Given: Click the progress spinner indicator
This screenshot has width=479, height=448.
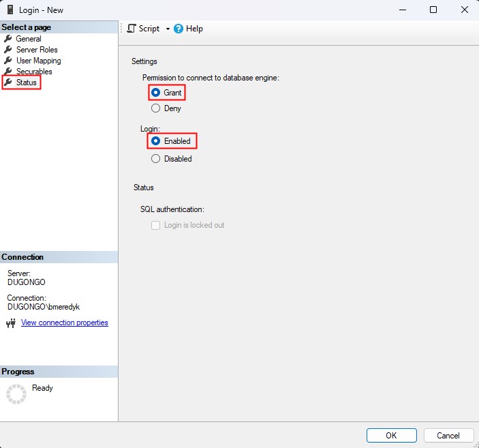Looking at the screenshot, I should point(16,394).
